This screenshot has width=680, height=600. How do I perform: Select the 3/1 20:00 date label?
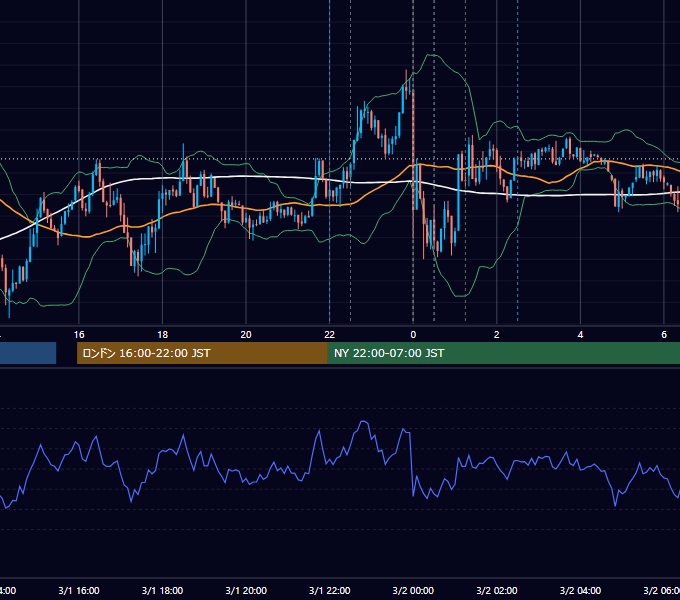[246, 590]
